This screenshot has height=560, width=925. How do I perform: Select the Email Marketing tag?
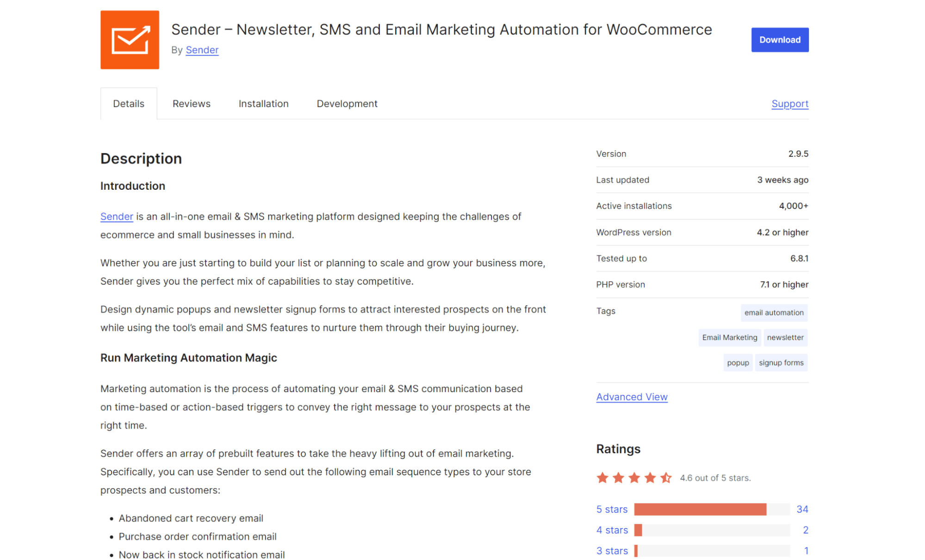(x=729, y=337)
